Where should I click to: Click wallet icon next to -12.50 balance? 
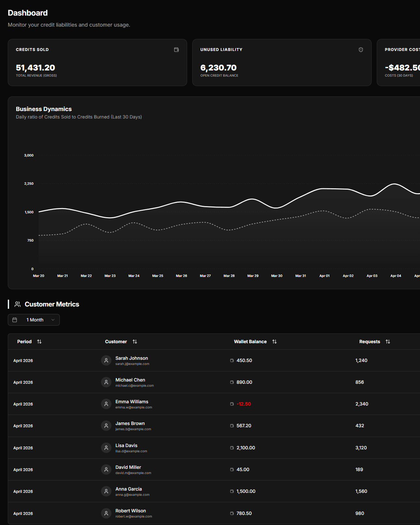[x=232, y=404]
